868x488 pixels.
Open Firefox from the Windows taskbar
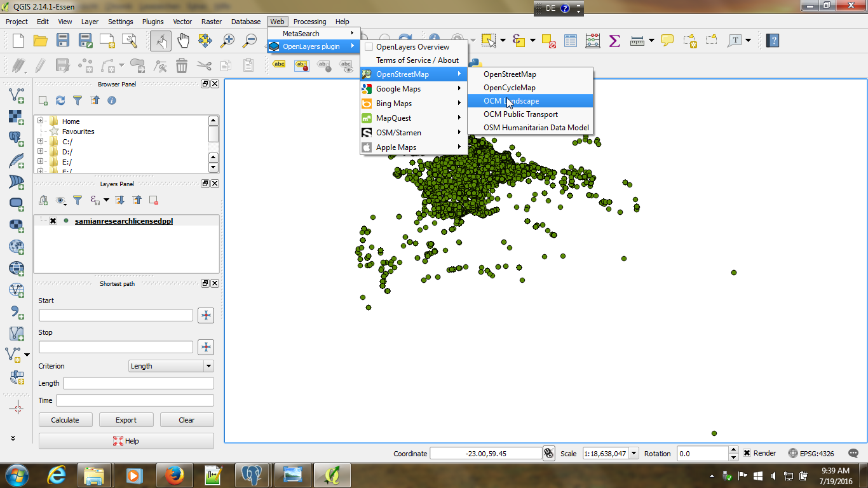pyautogui.click(x=173, y=475)
